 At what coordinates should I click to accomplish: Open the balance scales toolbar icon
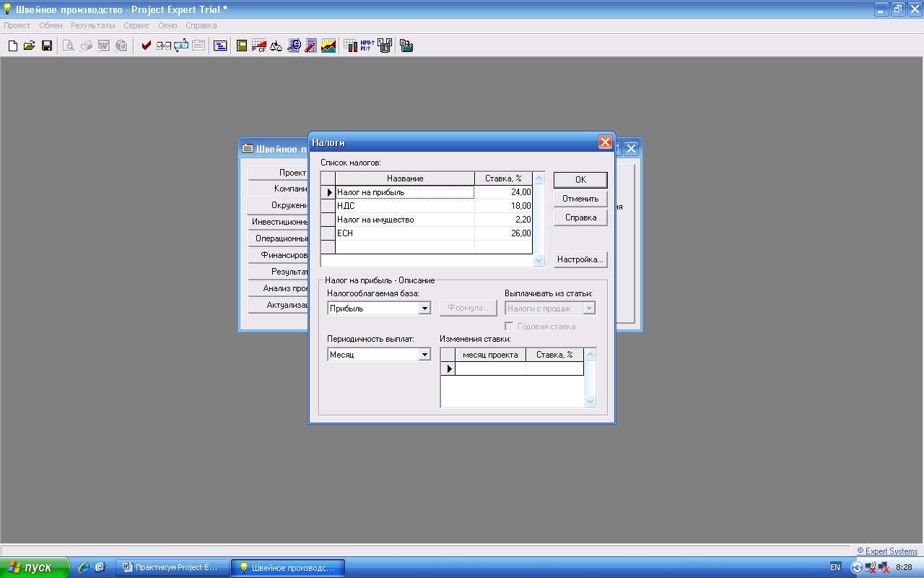pos(276,46)
